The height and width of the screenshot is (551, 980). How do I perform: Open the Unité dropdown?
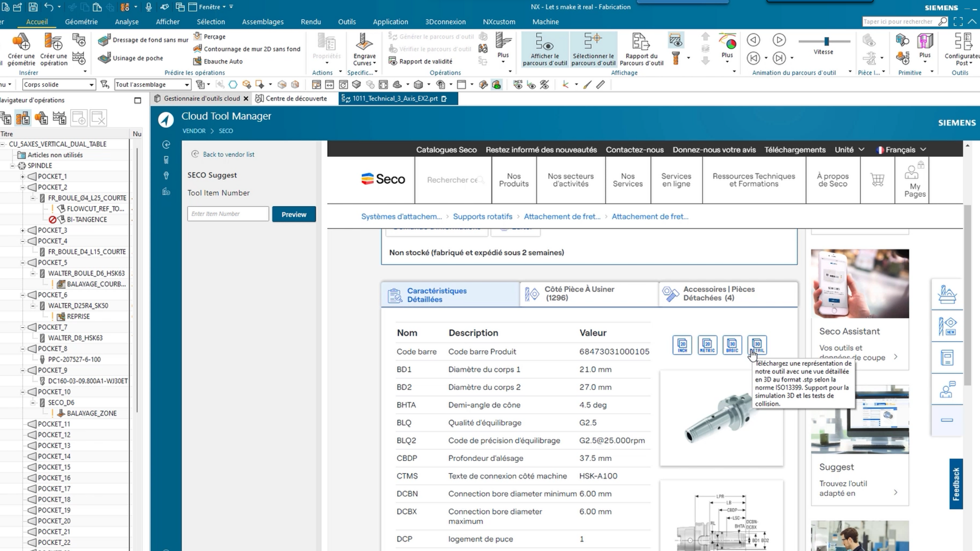point(849,150)
